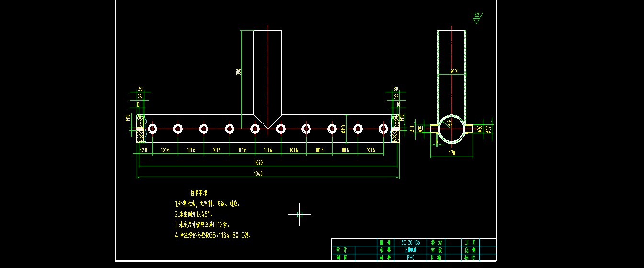644x268 pixels.
Task: Click the 技术要求 heading text
Action: (199, 193)
